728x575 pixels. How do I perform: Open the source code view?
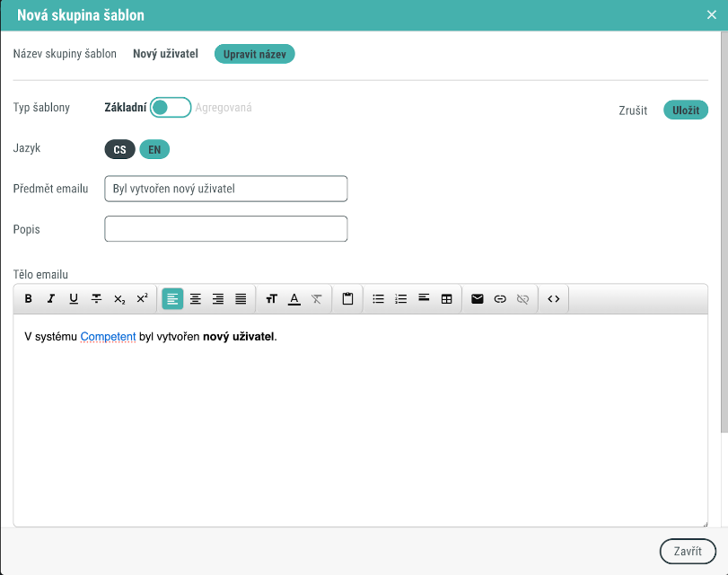(553, 299)
